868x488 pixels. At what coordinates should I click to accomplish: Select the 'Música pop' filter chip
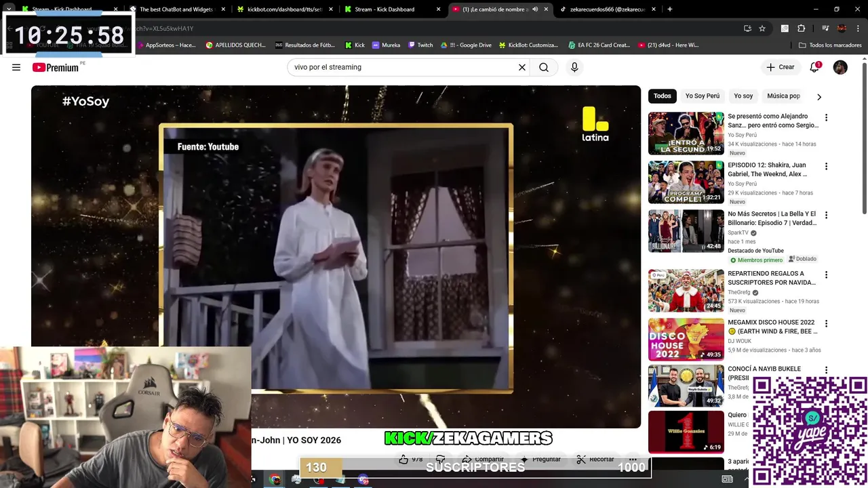tap(783, 96)
